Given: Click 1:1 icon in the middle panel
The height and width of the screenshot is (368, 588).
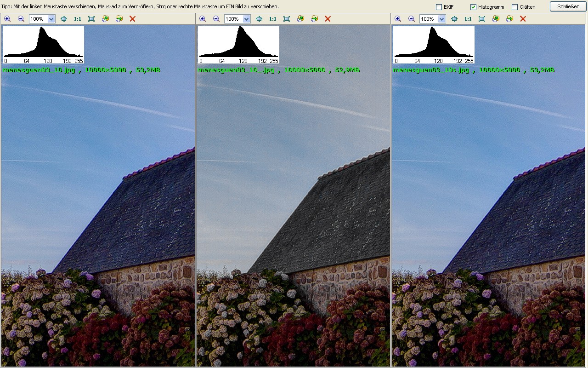Looking at the screenshot, I should point(273,19).
